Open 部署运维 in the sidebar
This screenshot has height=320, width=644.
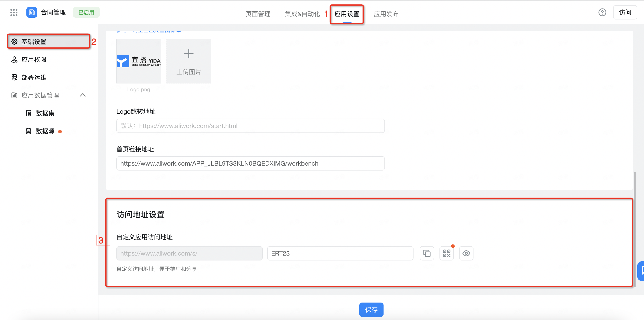click(x=34, y=77)
